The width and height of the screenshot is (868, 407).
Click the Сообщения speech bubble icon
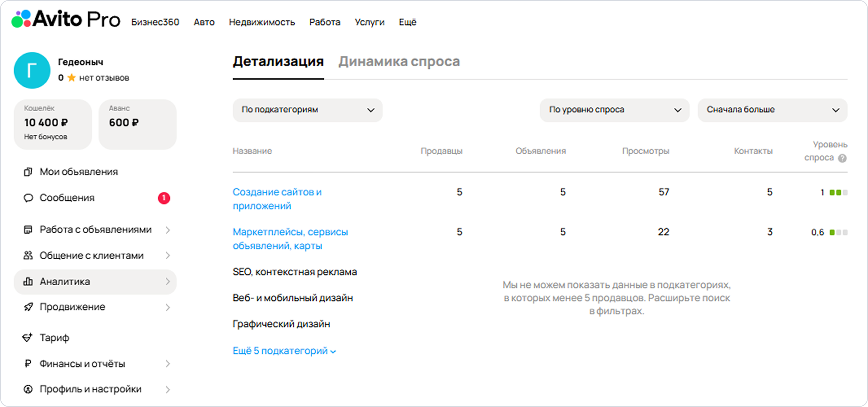coord(28,198)
